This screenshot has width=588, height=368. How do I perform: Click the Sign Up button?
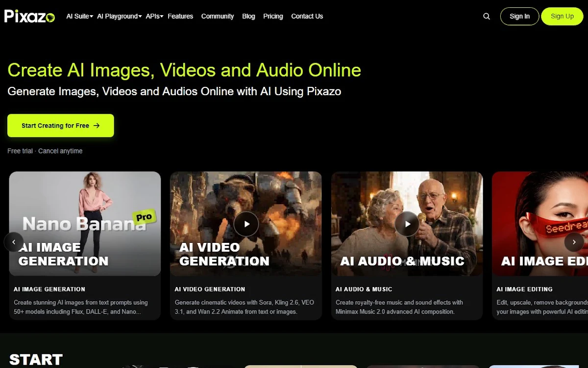562,16
